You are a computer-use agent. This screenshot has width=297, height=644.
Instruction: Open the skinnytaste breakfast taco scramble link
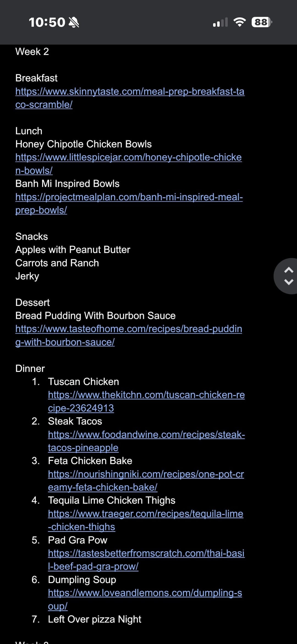130,92
